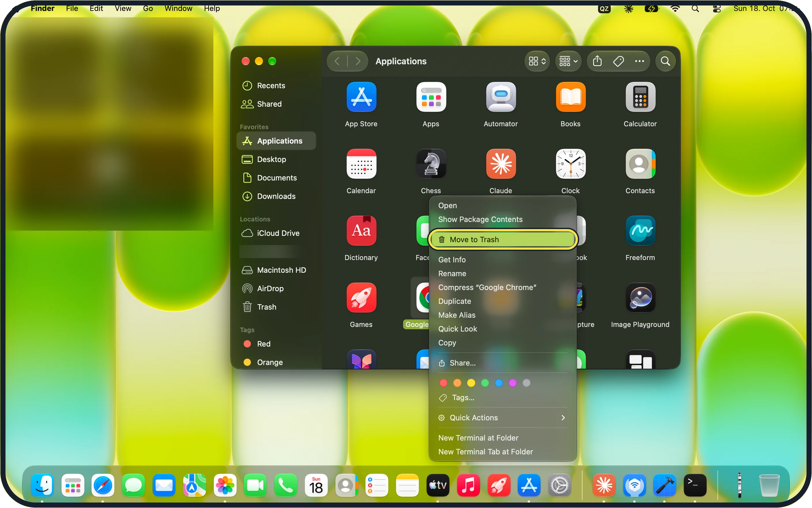Open Trash in the Finder sidebar
This screenshot has height=508, width=812.
(276, 307)
